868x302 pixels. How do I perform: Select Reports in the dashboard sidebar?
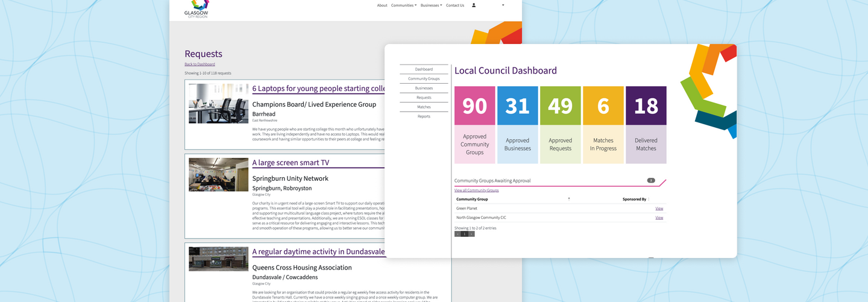[424, 116]
